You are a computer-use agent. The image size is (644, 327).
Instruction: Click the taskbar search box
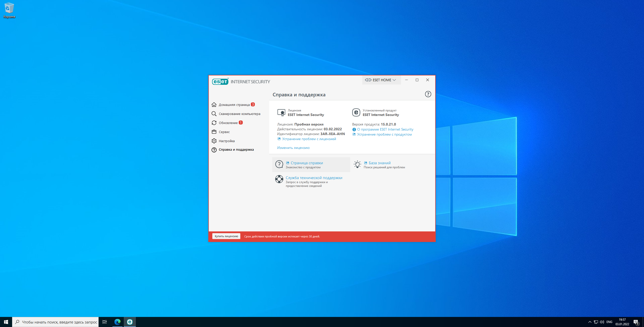[55, 322]
